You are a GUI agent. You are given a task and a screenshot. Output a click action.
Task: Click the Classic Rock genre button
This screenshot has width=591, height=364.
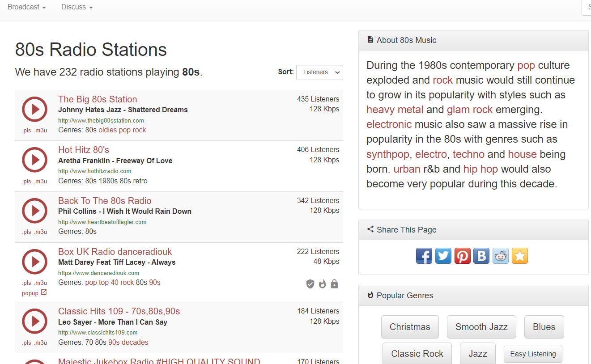point(417,354)
